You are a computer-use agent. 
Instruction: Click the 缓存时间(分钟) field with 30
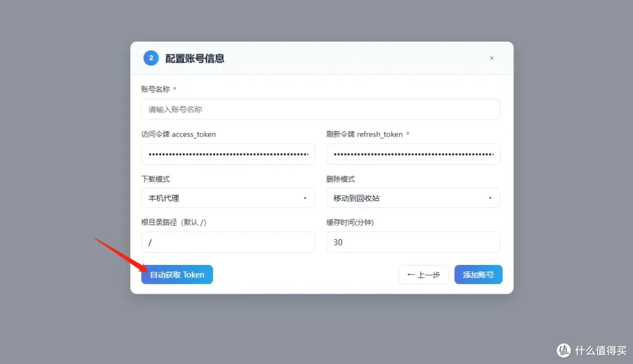point(413,242)
